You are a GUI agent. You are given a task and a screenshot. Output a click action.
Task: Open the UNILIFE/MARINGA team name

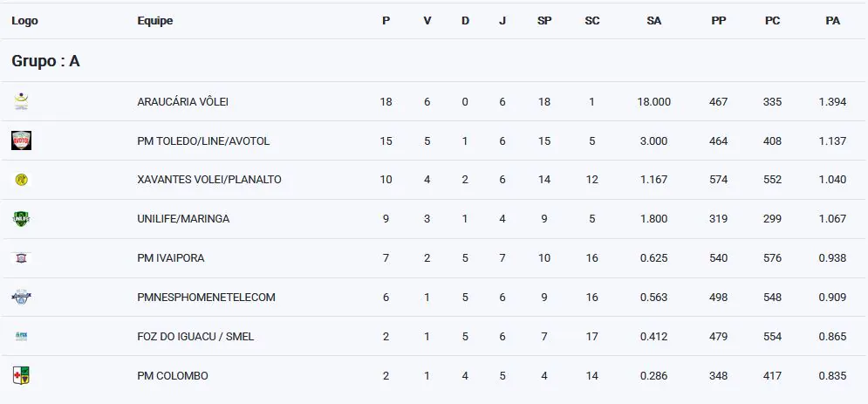click(183, 219)
